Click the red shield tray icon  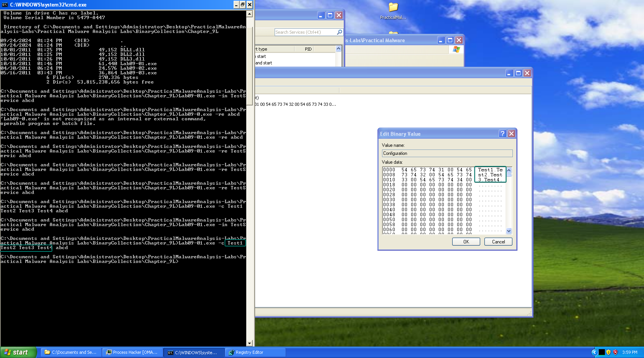(x=615, y=352)
